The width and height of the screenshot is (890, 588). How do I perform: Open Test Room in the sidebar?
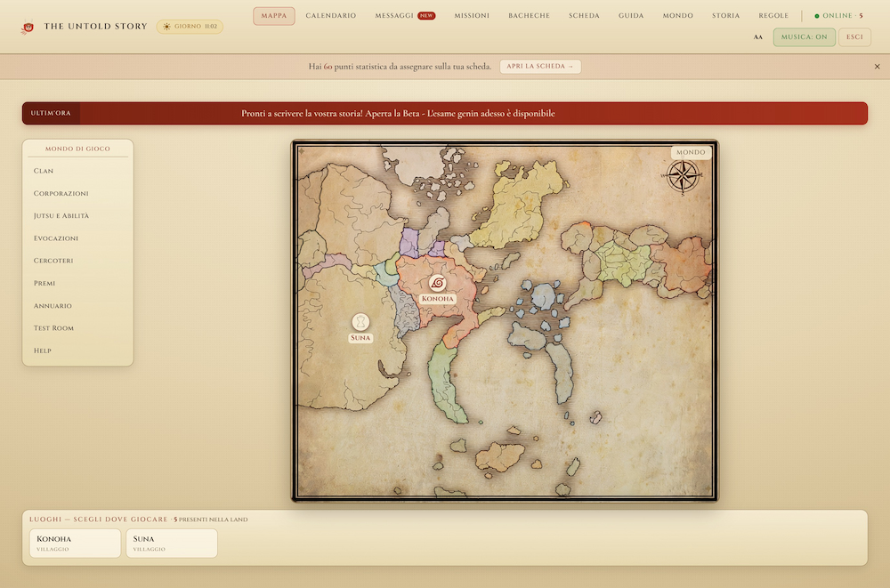[77, 328]
